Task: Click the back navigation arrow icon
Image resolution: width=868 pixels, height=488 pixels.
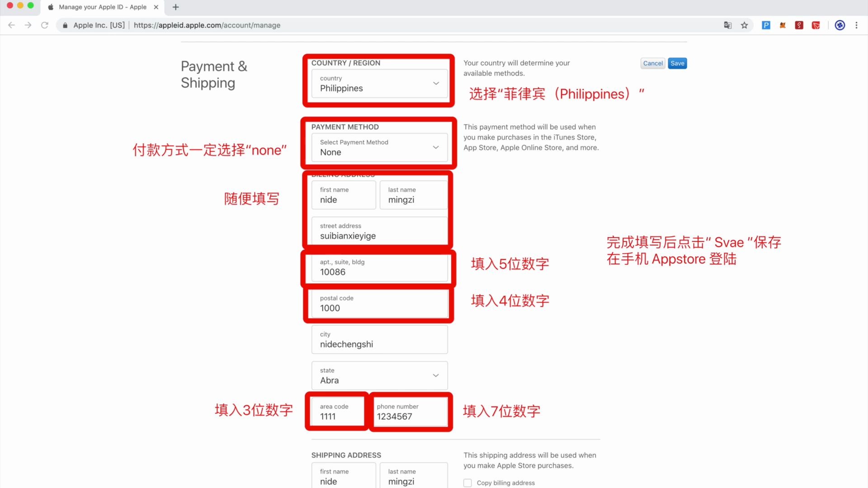Action: tap(12, 25)
